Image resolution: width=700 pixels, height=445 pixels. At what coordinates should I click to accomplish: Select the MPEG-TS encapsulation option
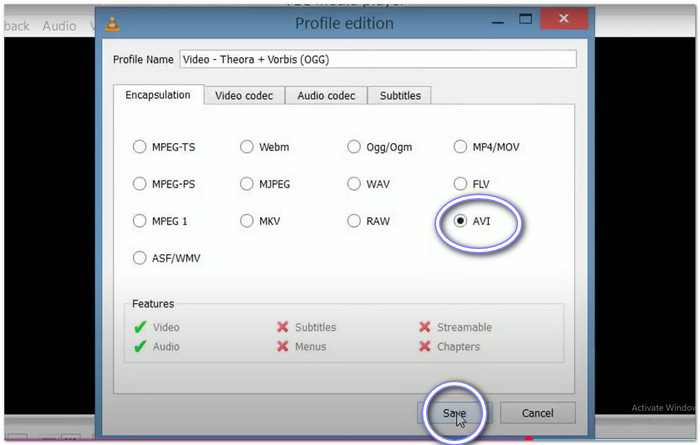[140, 147]
